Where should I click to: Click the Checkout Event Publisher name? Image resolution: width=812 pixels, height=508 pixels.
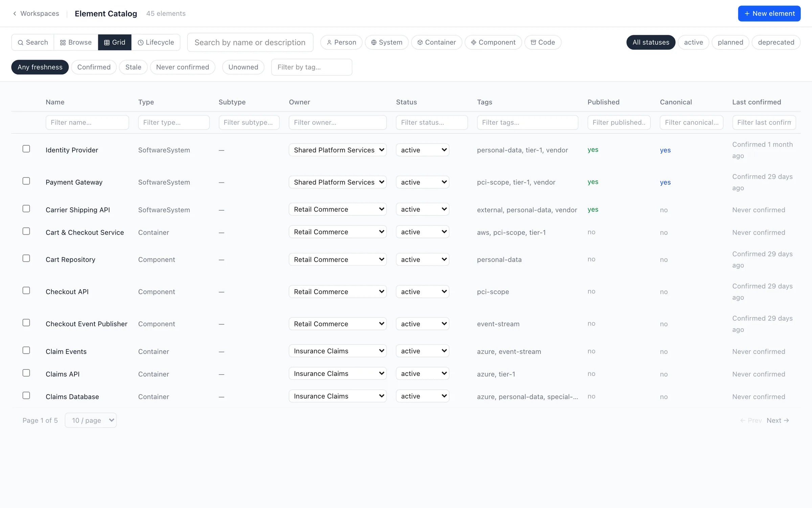point(87,324)
